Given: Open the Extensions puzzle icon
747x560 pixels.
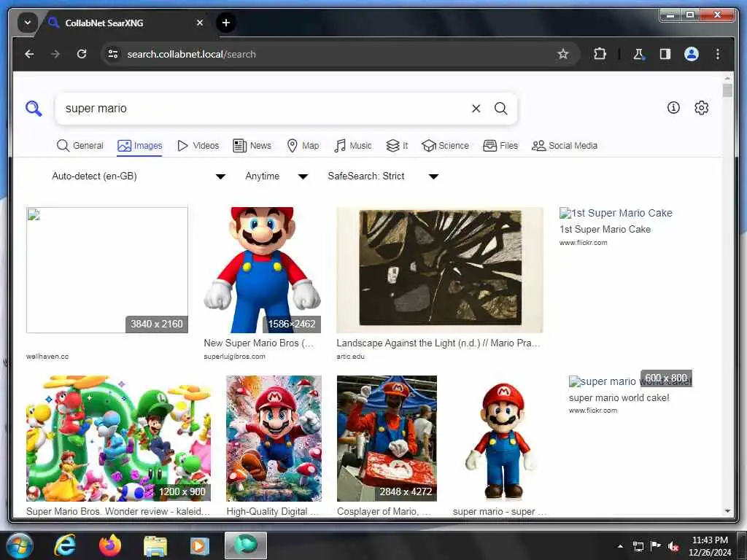Looking at the screenshot, I should (x=600, y=54).
